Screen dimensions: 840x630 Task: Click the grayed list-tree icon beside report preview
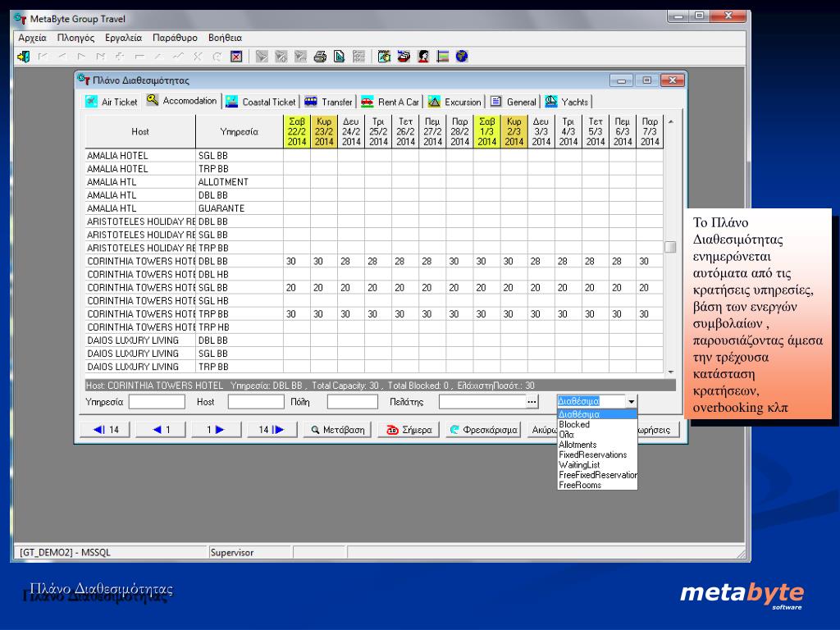tap(358, 57)
